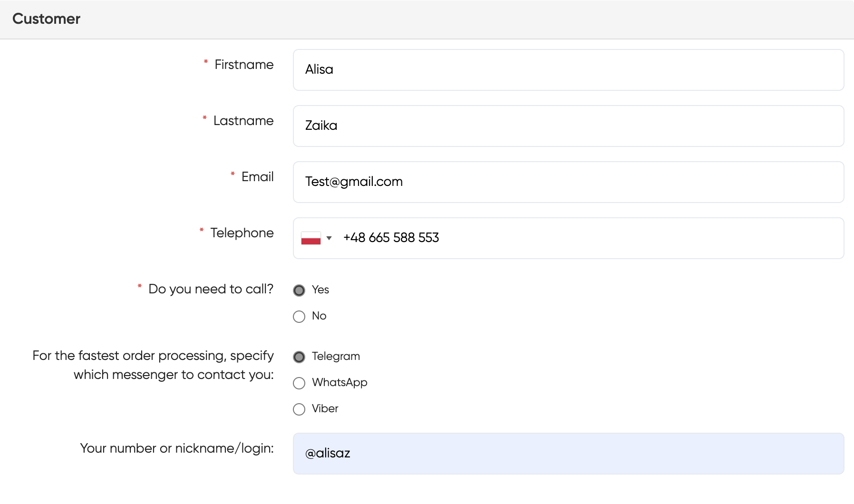
Task: Click the Firstname field label
Action: point(244,65)
